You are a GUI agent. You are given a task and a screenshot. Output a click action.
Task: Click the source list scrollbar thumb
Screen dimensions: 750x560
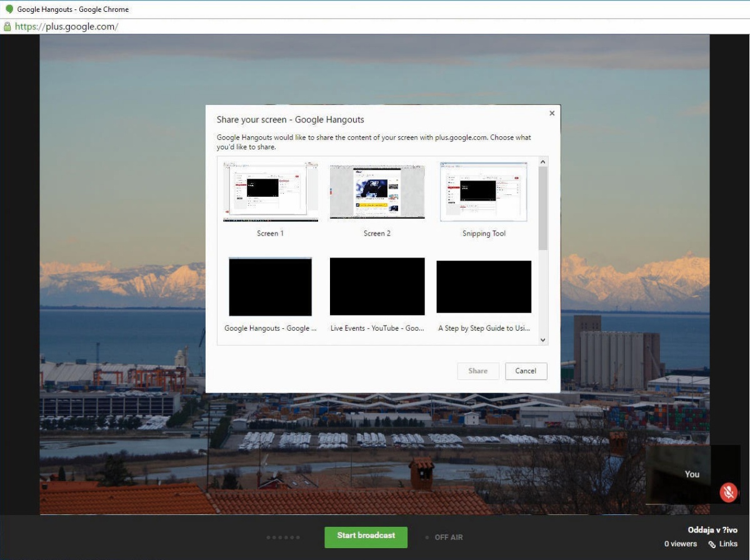click(x=542, y=208)
